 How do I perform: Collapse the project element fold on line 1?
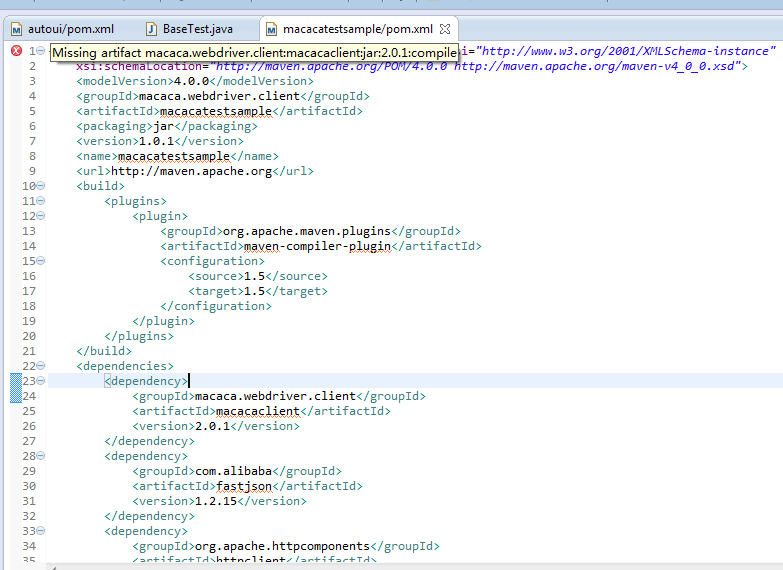[x=41, y=51]
